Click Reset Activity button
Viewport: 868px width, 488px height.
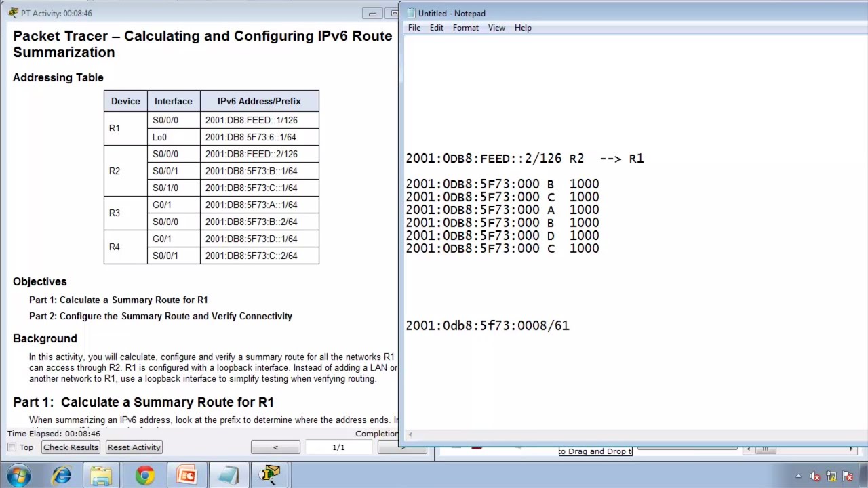pyautogui.click(x=134, y=447)
